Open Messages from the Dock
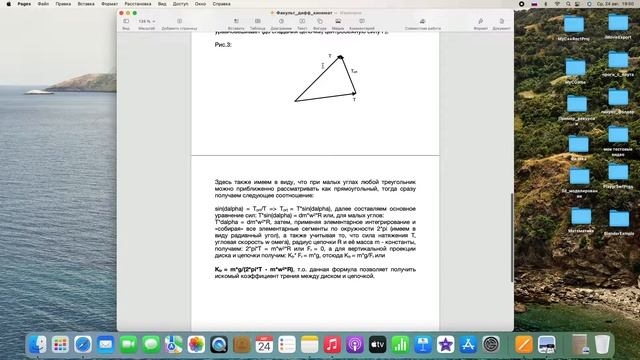640x360 pixels. (x=151, y=344)
